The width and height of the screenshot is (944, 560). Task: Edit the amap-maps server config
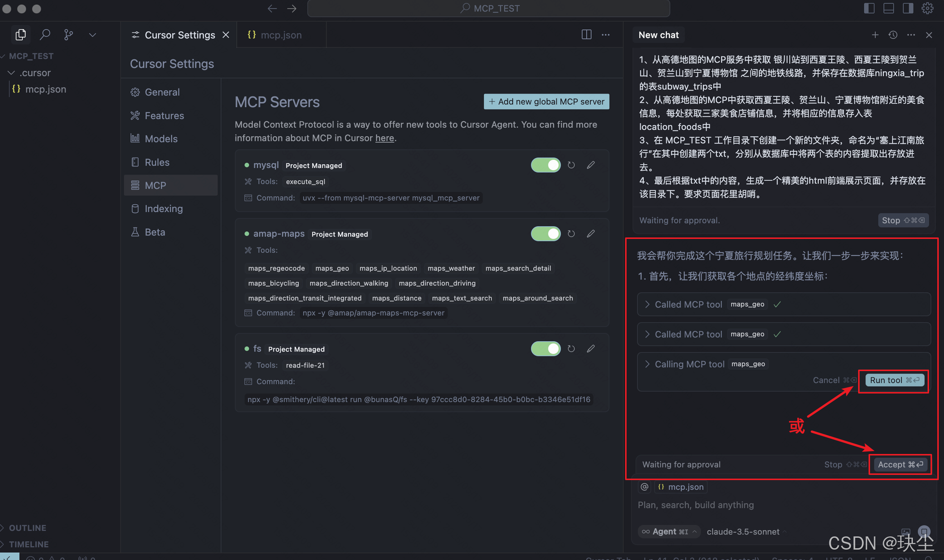pyautogui.click(x=590, y=234)
